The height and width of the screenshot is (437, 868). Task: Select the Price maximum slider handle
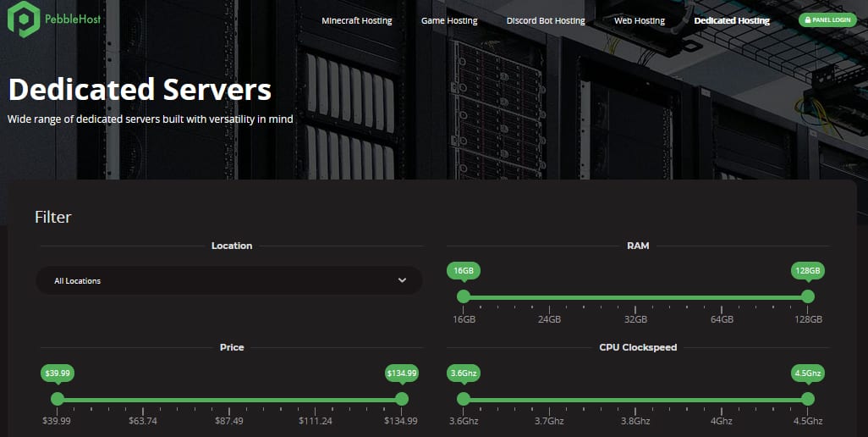pos(402,399)
